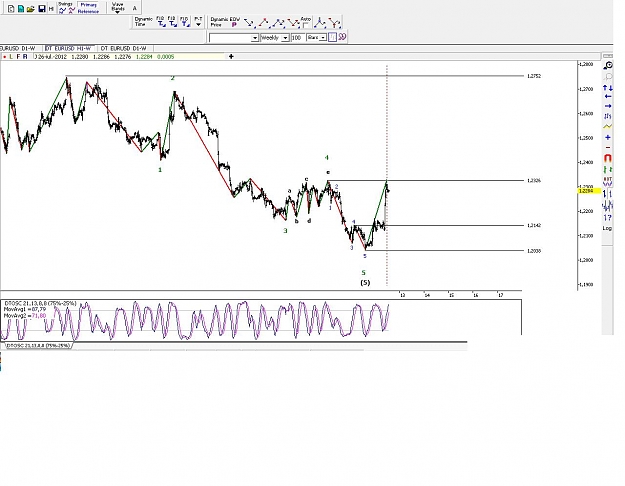Click the Dynamic Time label
625x486 pixels.
[143, 22]
